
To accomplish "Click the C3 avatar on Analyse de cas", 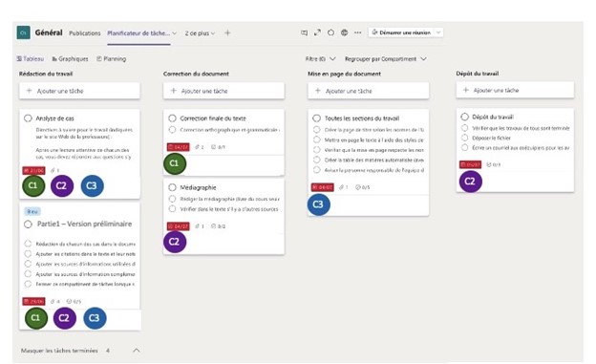I will pyautogui.click(x=92, y=185).
